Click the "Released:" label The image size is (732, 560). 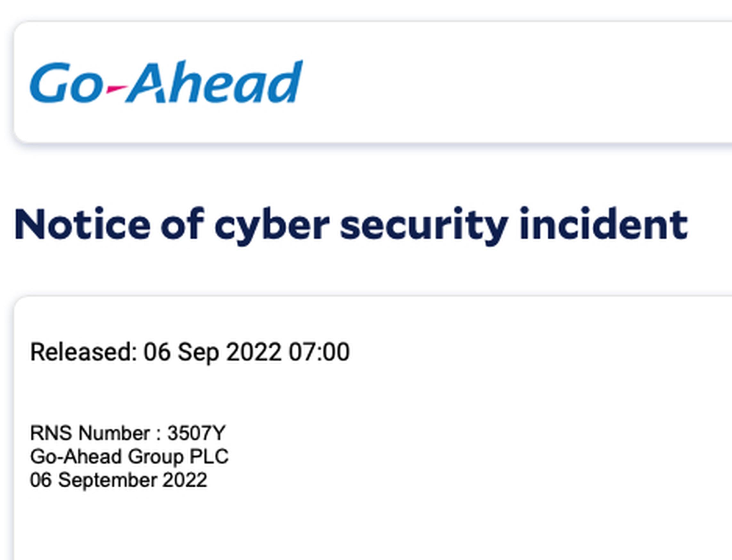(x=84, y=352)
